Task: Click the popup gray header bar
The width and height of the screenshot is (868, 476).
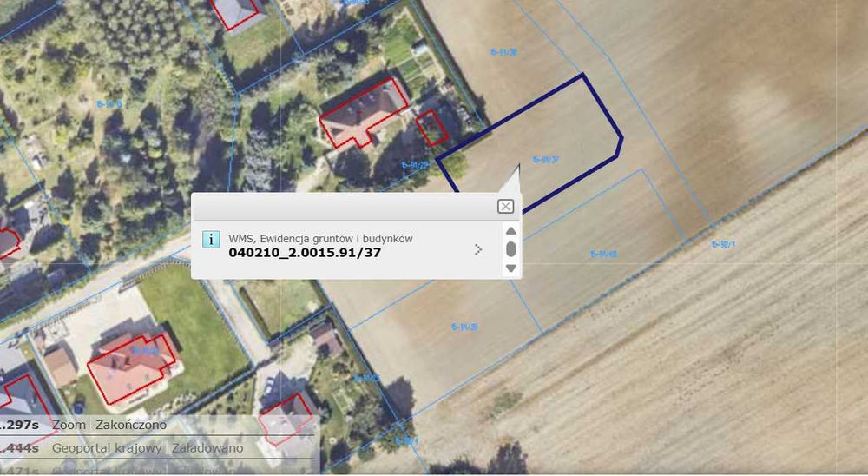Action: pos(343,206)
